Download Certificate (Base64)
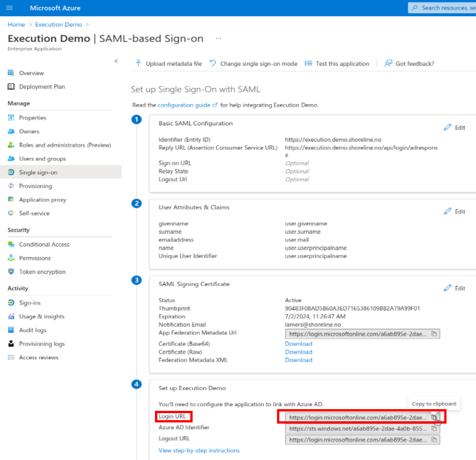 (298, 344)
